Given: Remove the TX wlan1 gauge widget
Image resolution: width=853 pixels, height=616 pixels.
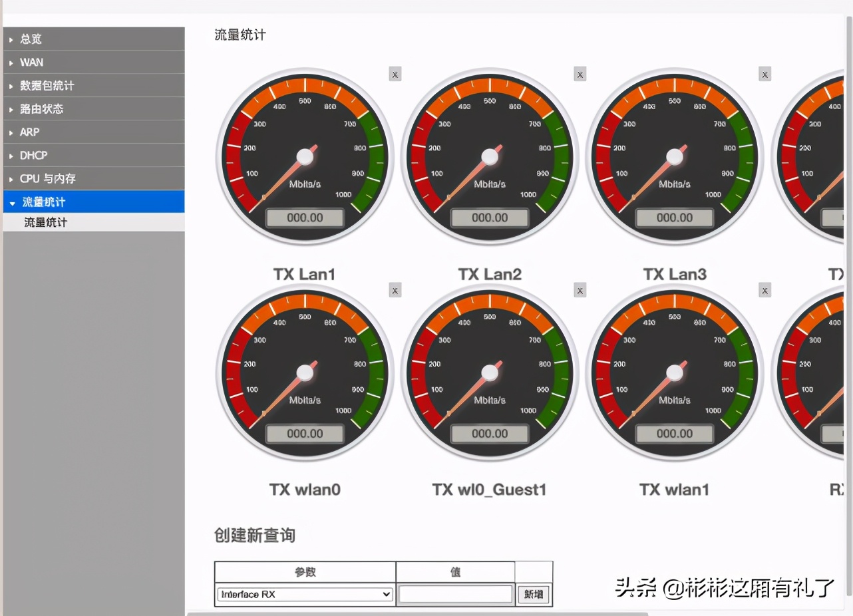Looking at the screenshot, I should [765, 290].
